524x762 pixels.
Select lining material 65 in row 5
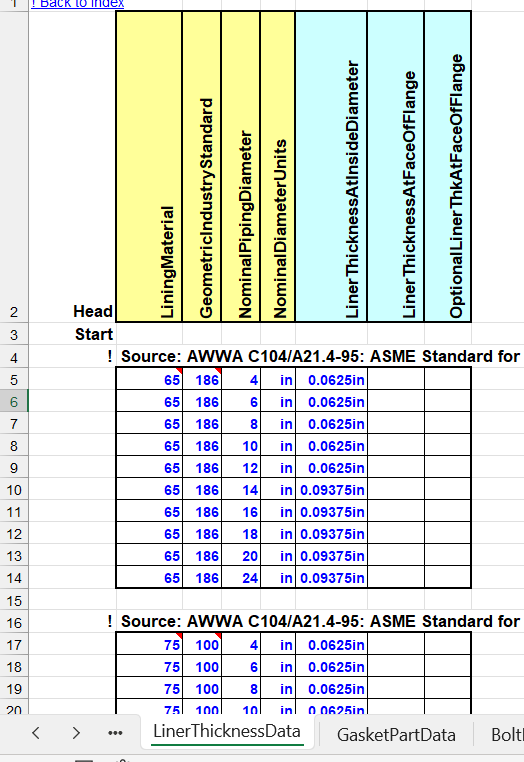point(149,380)
